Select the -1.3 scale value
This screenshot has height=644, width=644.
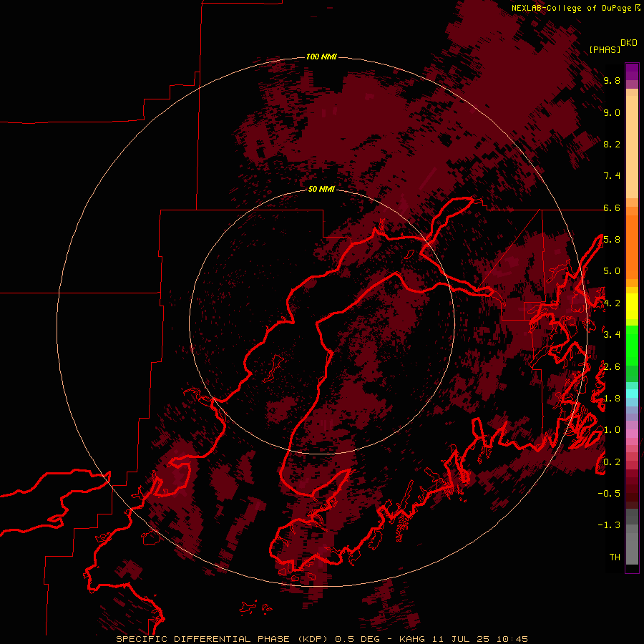pyautogui.click(x=609, y=525)
